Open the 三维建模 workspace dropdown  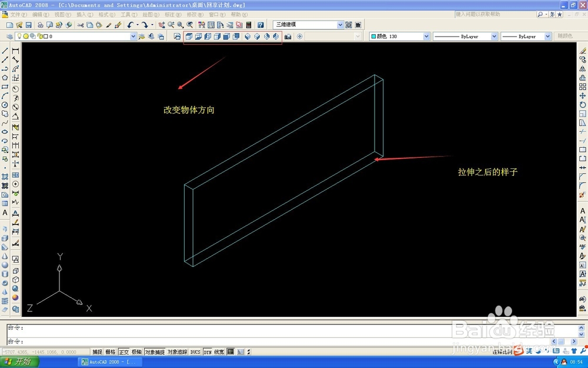pyautogui.click(x=340, y=25)
